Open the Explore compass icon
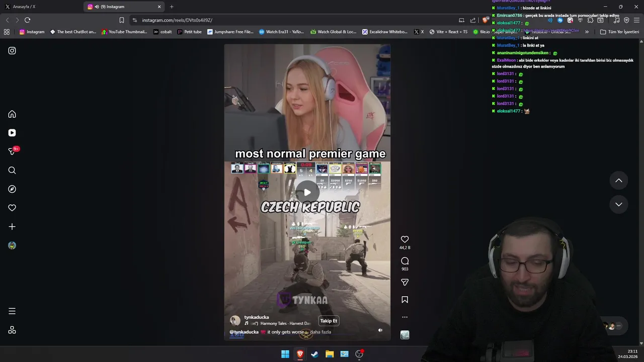 12,189
